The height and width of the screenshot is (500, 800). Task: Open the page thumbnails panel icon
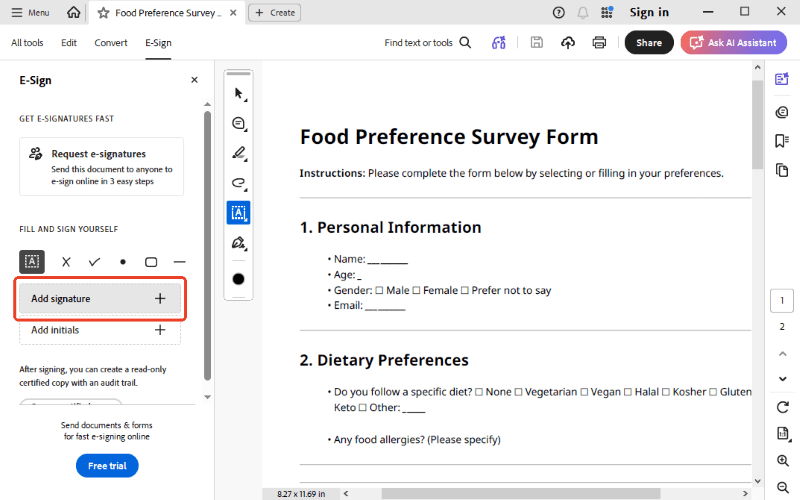click(782, 170)
